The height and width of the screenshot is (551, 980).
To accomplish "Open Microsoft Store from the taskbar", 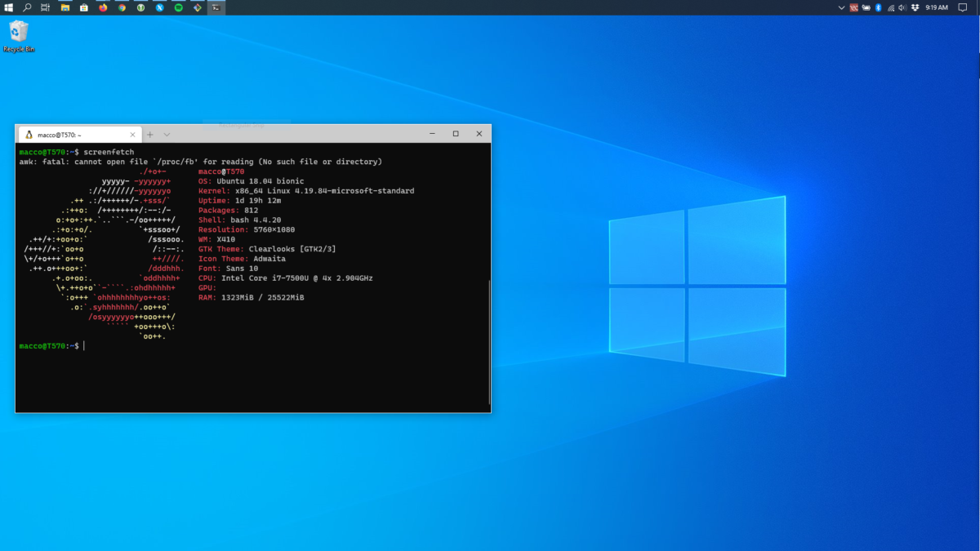I will [84, 7].
